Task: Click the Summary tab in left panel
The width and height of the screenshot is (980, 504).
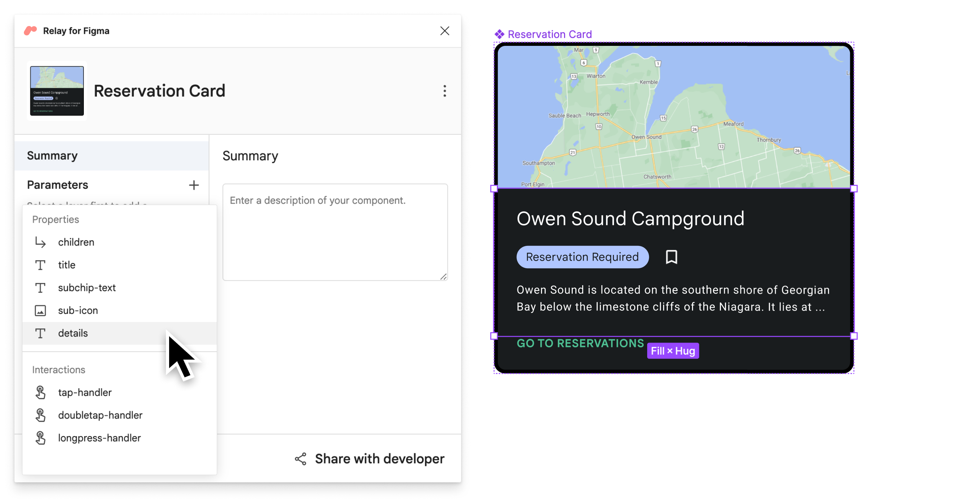Action: pos(51,155)
